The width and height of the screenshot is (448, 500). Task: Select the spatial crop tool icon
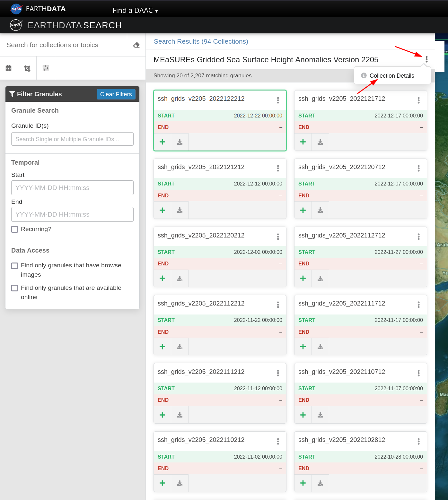pyautogui.click(x=27, y=68)
